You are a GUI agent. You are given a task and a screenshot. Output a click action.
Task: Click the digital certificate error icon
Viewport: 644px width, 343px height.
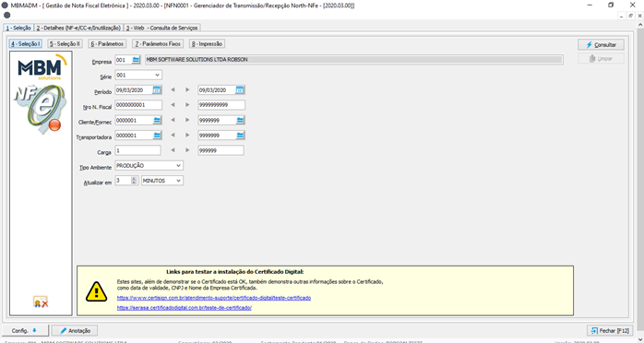click(x=41, y=302)
